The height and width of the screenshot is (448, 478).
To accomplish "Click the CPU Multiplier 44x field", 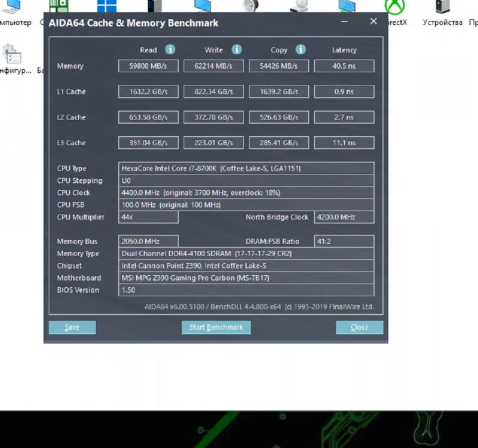I will tap(148, 217).
